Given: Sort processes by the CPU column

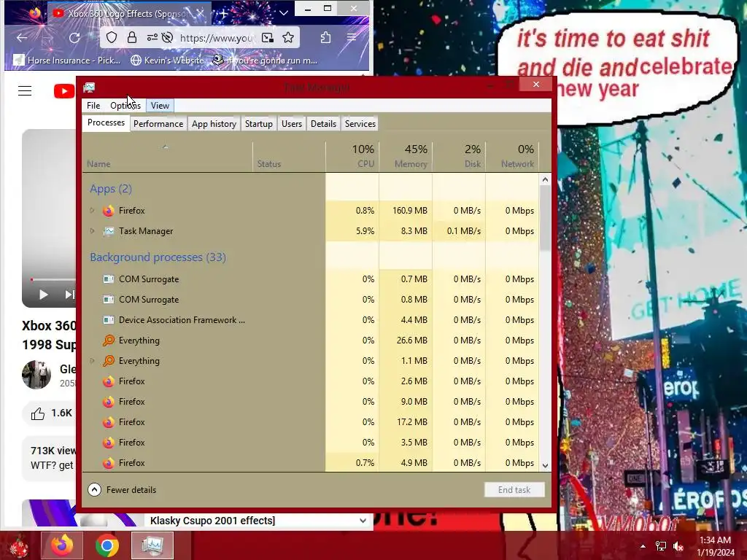Looking at the screenshot, I should (x=352, y=156).
